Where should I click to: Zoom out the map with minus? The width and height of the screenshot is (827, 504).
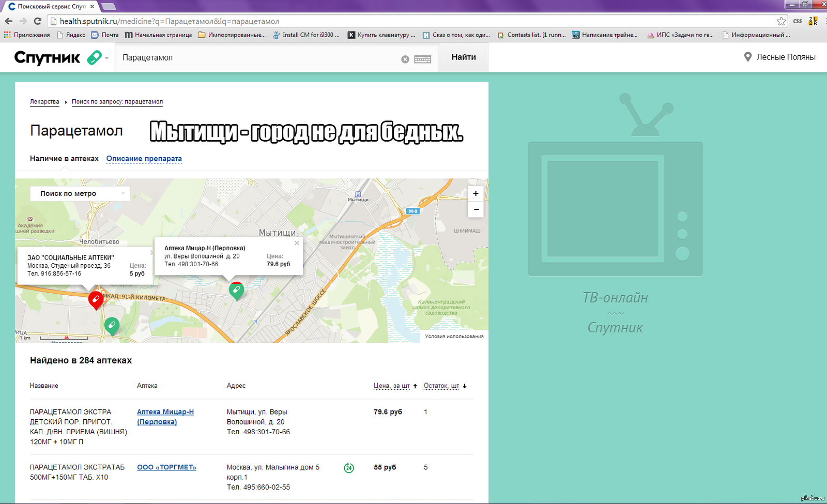[x=476, y=209]
